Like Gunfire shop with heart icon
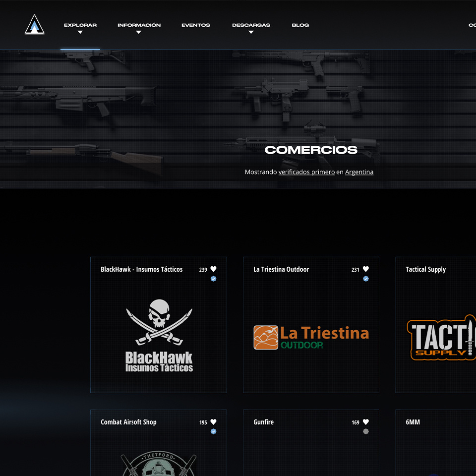Screen dimensions: 476x476 pyautogui.click(x=366, y=421)
